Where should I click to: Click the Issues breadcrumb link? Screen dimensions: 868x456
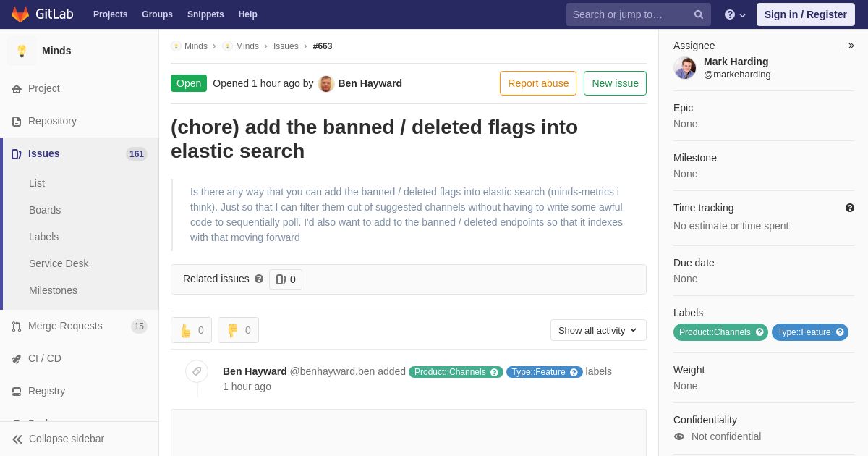pos(286,46)
